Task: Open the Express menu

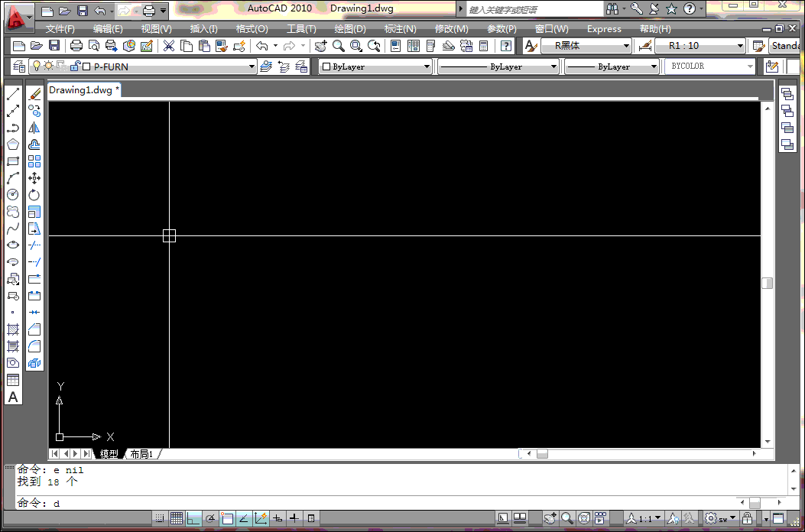Action: pos(604,29)
